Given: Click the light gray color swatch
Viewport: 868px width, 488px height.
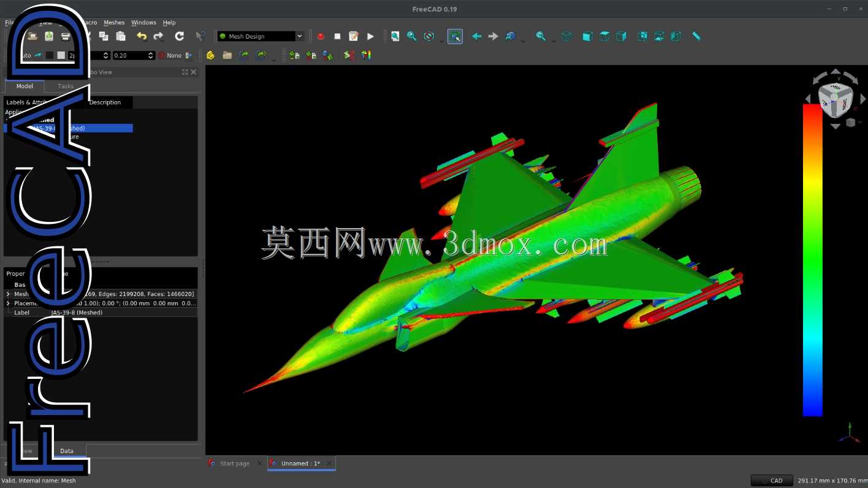Looking at the screenshot, I should [61, 55].
